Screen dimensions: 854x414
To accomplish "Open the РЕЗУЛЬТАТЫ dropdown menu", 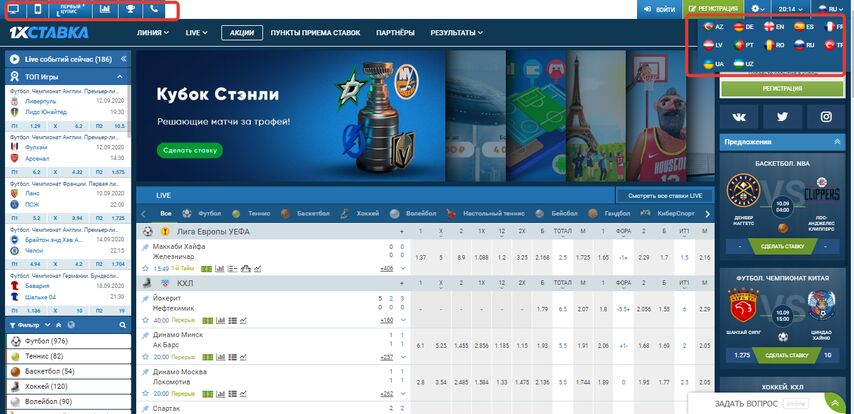I will click(456, 33).
